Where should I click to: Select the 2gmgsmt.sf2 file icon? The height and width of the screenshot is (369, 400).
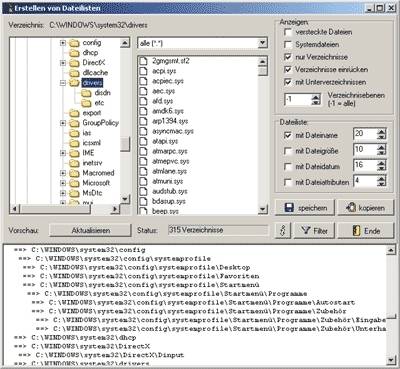pos(143,61)
